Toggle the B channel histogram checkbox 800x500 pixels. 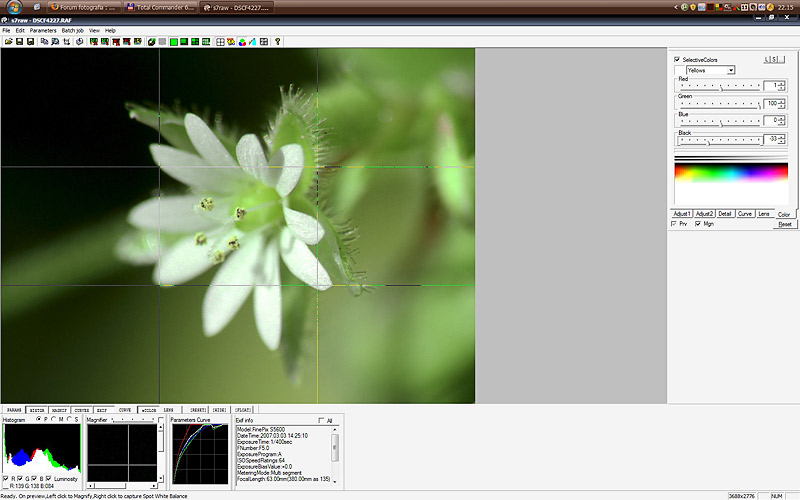pos(34,479)
